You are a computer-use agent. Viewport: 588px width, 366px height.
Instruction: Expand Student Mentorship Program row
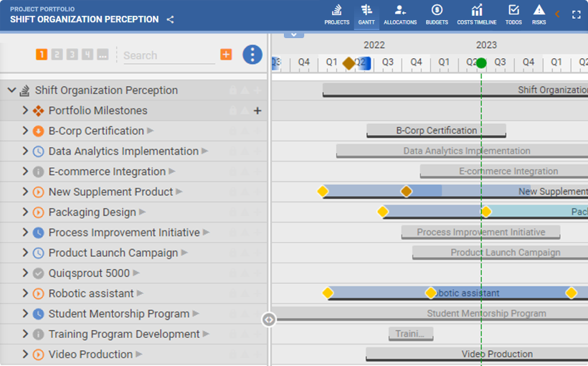point(25,313)
